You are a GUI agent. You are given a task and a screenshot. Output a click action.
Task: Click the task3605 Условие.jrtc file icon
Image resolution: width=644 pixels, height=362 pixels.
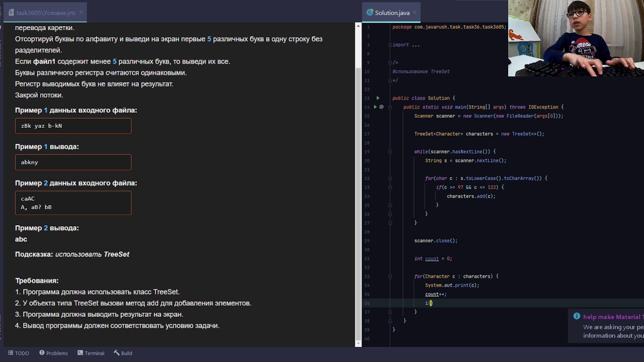coord(11,13)
